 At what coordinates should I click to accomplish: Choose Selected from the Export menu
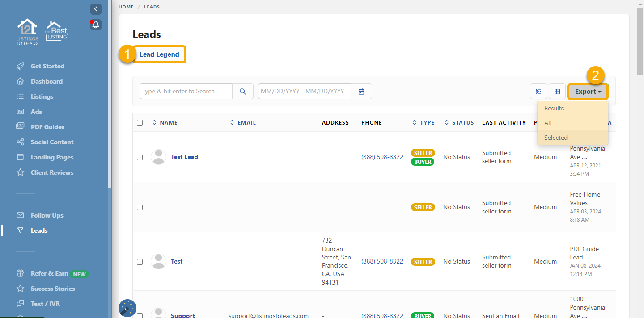[x=556, y=138]
